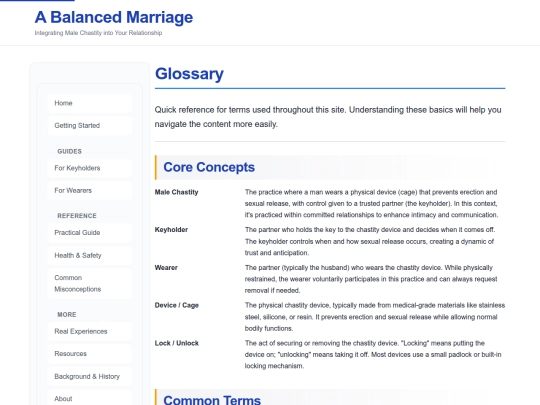
Task: Visit the Real Experiences page
Action: coord(90,331)
